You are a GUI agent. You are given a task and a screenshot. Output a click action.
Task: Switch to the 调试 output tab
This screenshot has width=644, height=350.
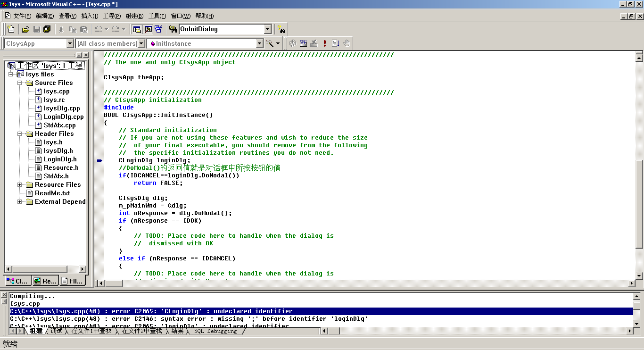tap(57, 331)
